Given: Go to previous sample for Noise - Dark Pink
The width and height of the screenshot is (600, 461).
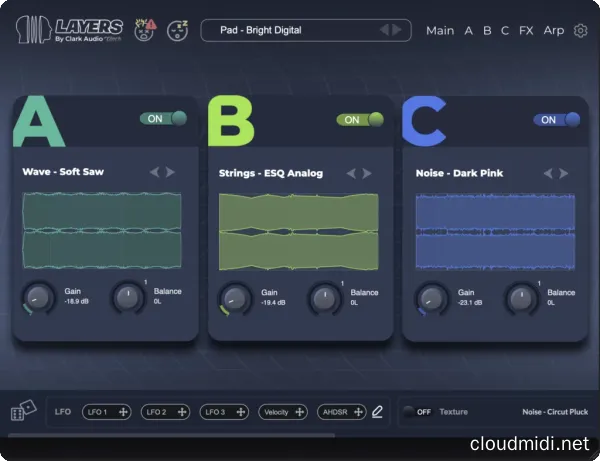Looking at the screenshot, I should point(548,174).
